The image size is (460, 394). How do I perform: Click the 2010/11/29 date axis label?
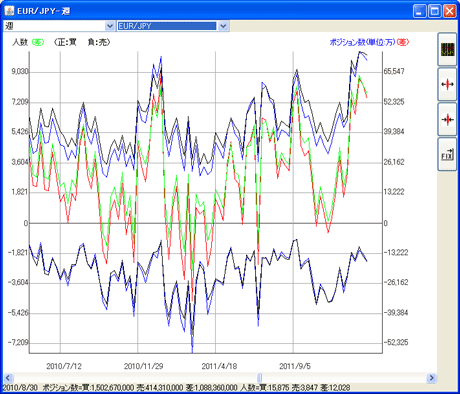tap(143, 366)
